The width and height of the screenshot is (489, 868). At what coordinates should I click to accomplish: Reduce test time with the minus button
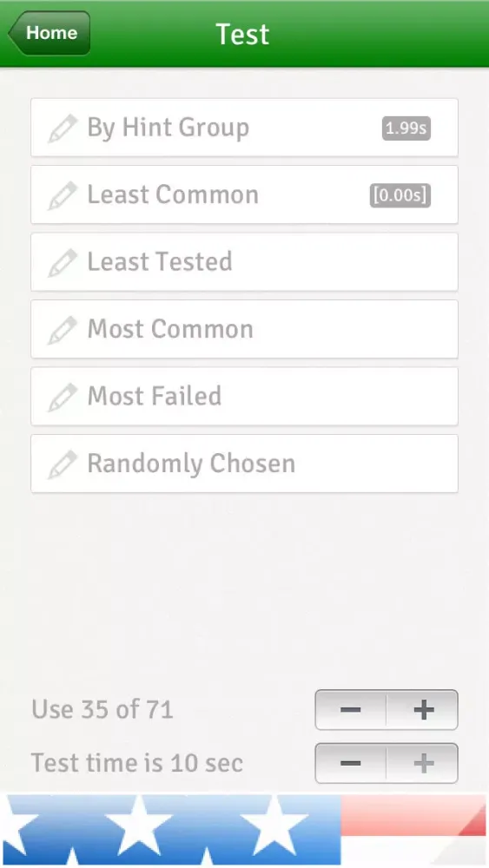(x=351, y=763)
